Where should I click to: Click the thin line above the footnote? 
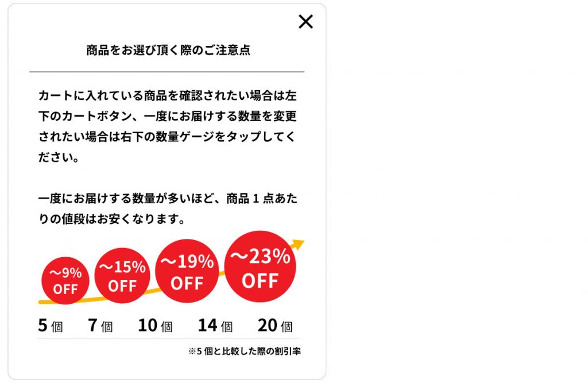[168, 339]
